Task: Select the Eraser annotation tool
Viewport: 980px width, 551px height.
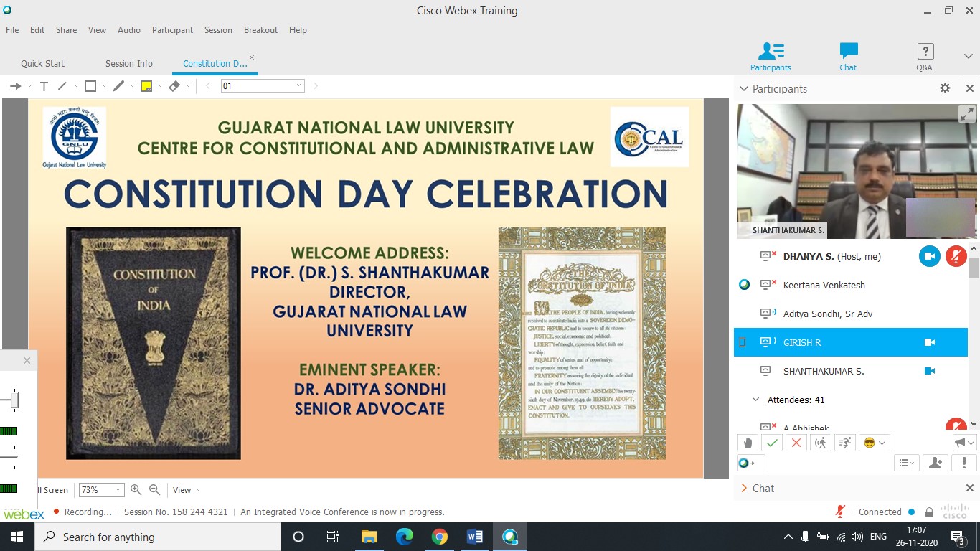Action: coord(174,86)
